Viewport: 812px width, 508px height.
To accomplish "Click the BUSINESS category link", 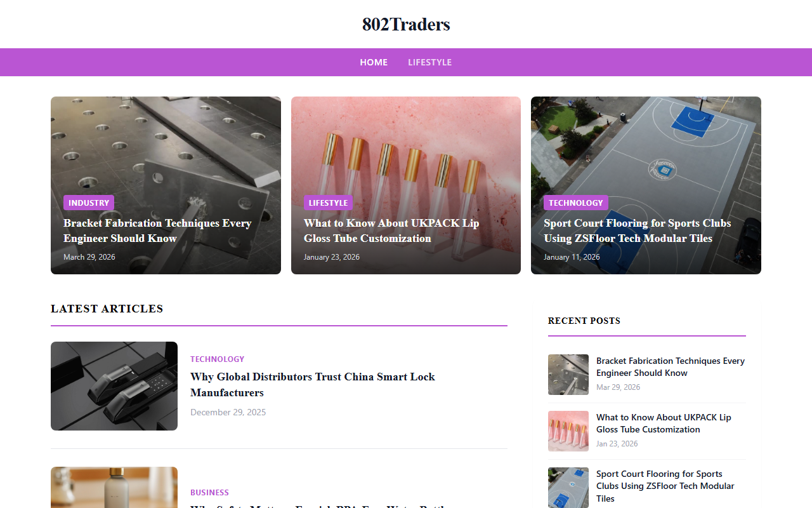I will pyautogui.click(x=209, y=492).
